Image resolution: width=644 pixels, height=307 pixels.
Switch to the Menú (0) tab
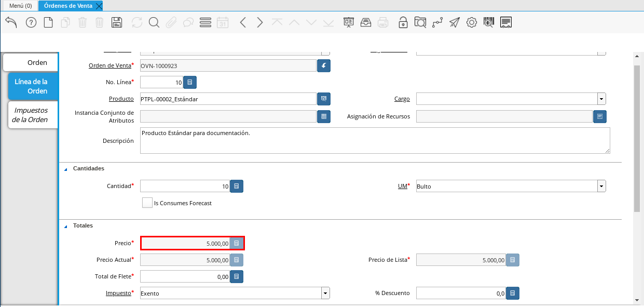(x=21, y=6)
